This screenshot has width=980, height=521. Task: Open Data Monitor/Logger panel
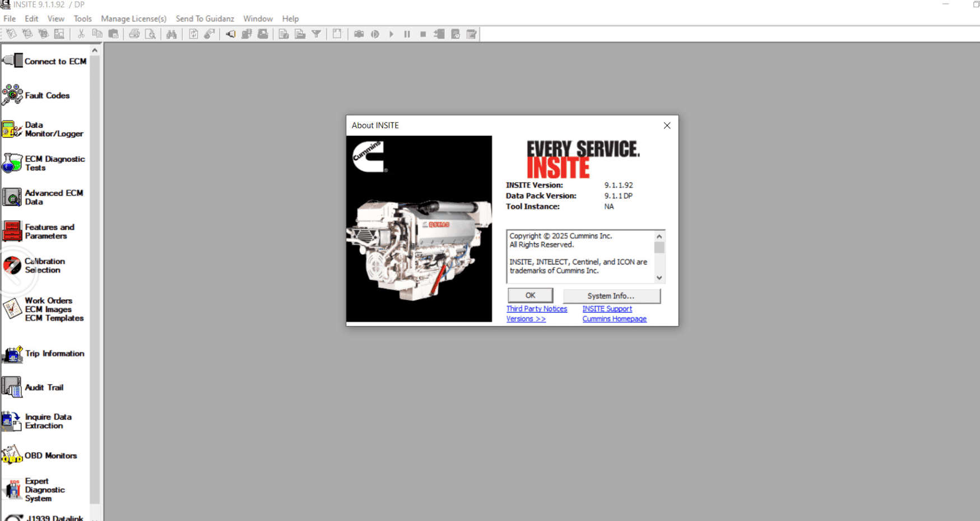[12, 129]
